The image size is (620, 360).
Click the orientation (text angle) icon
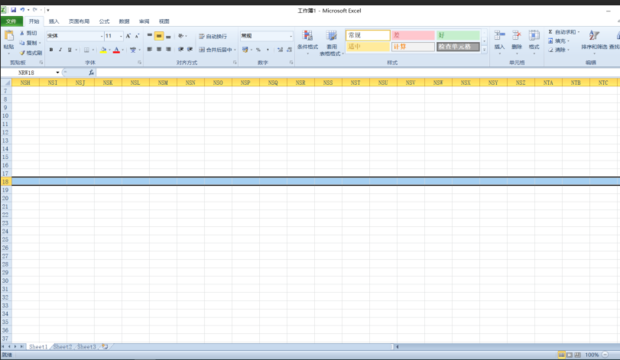[x=181, y=36]
